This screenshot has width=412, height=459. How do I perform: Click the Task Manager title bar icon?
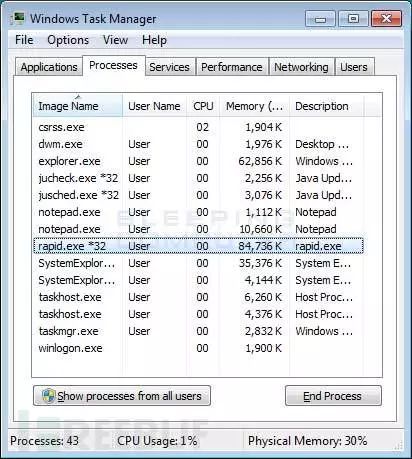point(17,18)
